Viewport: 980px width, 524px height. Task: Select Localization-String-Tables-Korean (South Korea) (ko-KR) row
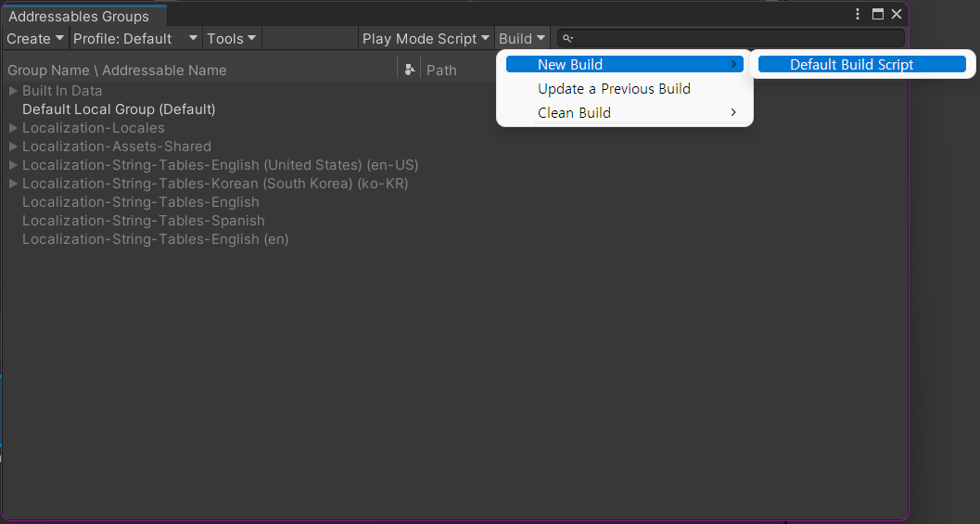(x=215, y=184)
